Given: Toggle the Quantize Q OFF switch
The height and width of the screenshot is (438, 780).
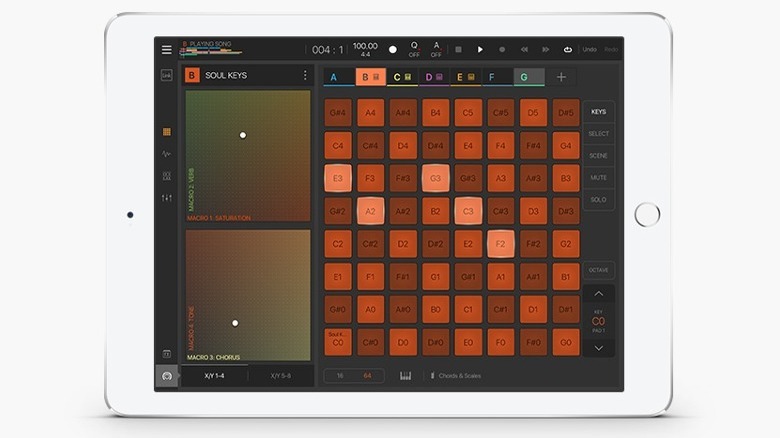Looking at the screenshot, I should tap(414, 49).
